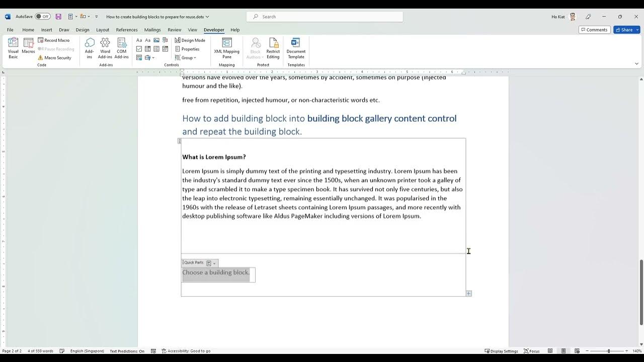Switch to the Mailings tab
644x362 pixels.
[152, 30]
